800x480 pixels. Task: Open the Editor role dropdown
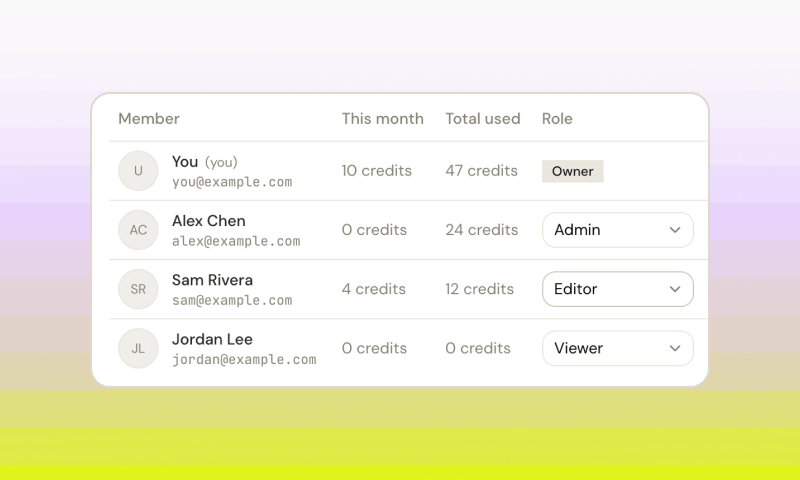click(618, 289)
